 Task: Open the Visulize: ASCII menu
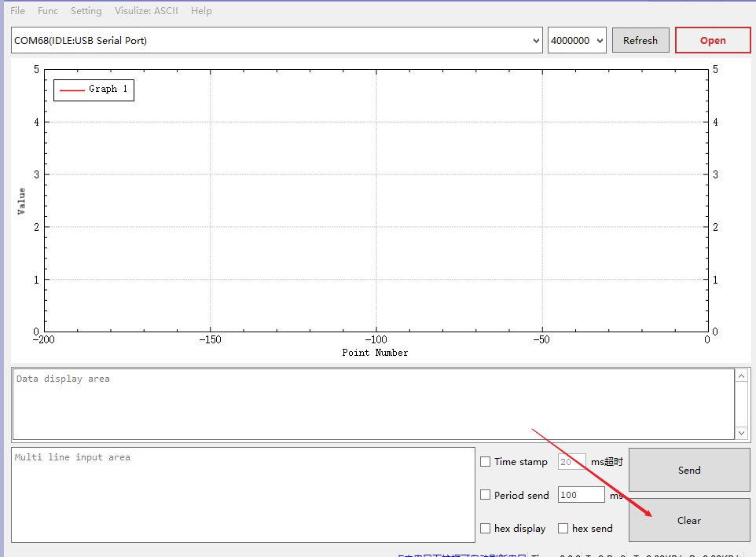coord(146,10)
